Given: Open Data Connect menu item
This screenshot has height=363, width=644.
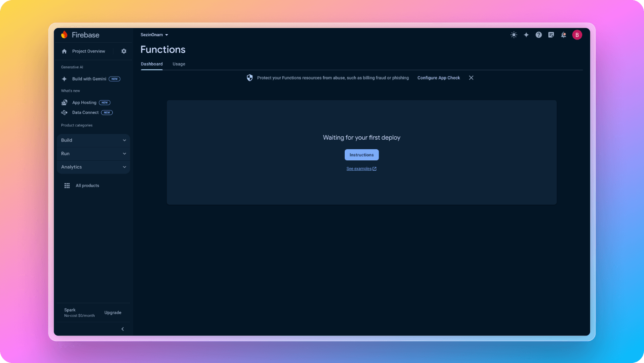Looking at the screenshot, I should pyautogui.click(x=85, y=112).
